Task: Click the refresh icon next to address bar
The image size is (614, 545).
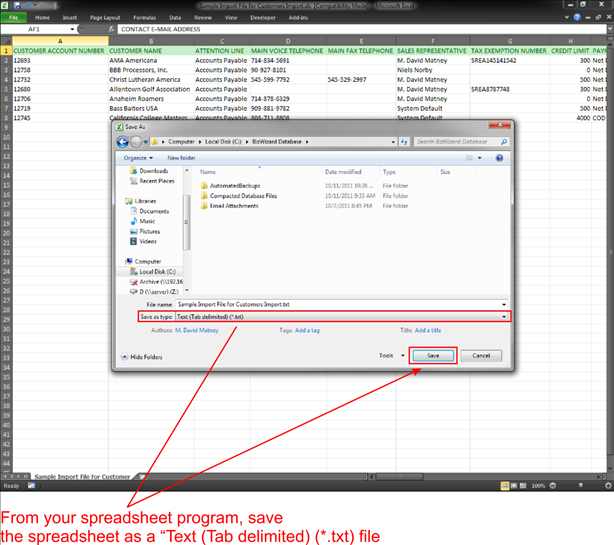Action: click(x=404, y=142)
